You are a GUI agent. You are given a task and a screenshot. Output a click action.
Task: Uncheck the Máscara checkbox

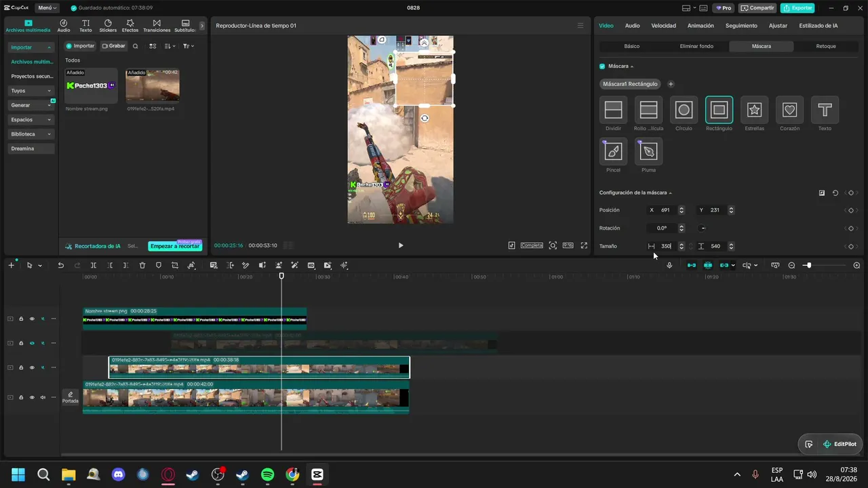point(602,66)
